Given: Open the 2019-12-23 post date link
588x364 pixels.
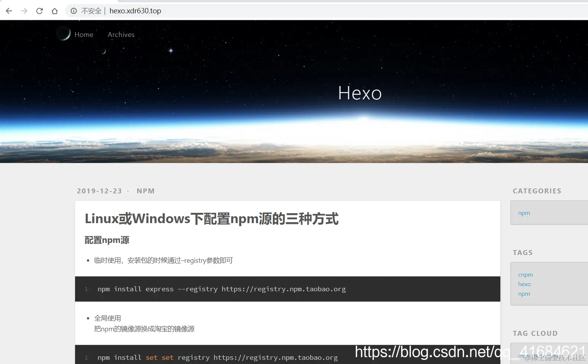Looking at the screenshot, I should tap(99, 191).
